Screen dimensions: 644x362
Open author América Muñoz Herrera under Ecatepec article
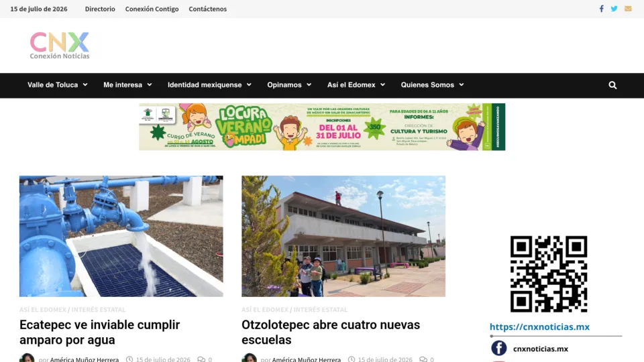(85, 359)
